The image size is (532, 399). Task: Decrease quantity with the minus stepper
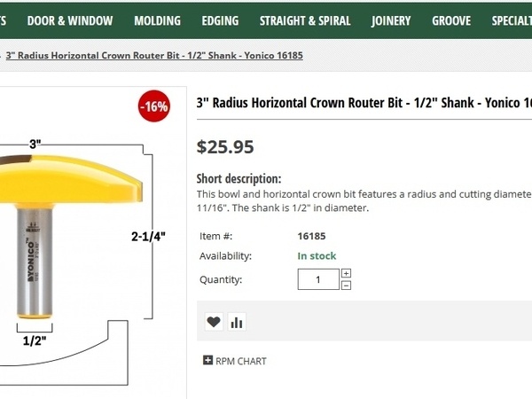pos(346,285)
